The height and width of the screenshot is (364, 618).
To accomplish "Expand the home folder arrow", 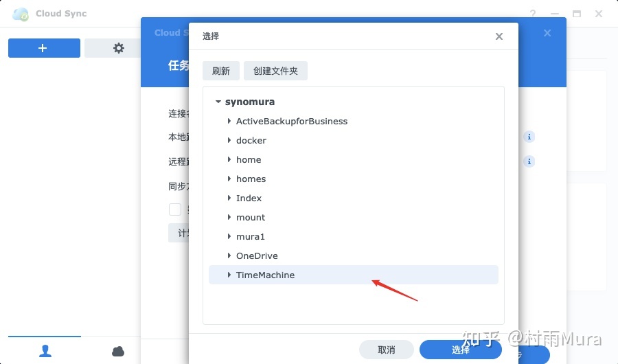I will 229,160.
